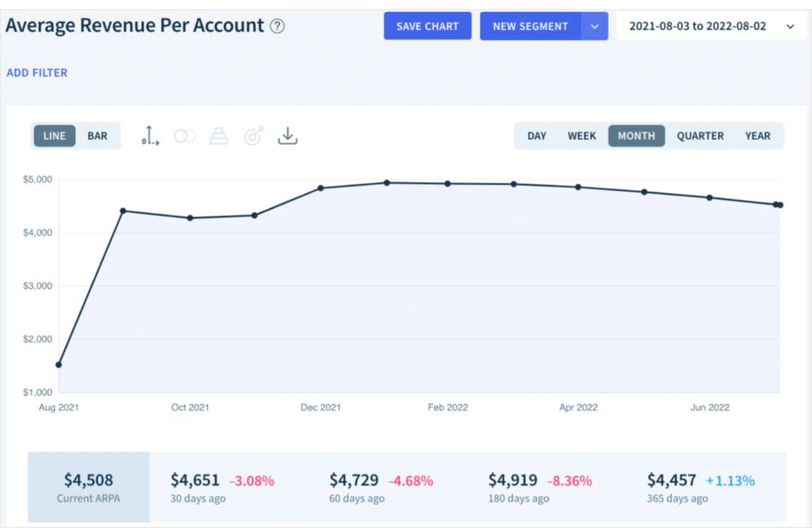Click the Aug 2021 data point on chart

tap(59, 365)
